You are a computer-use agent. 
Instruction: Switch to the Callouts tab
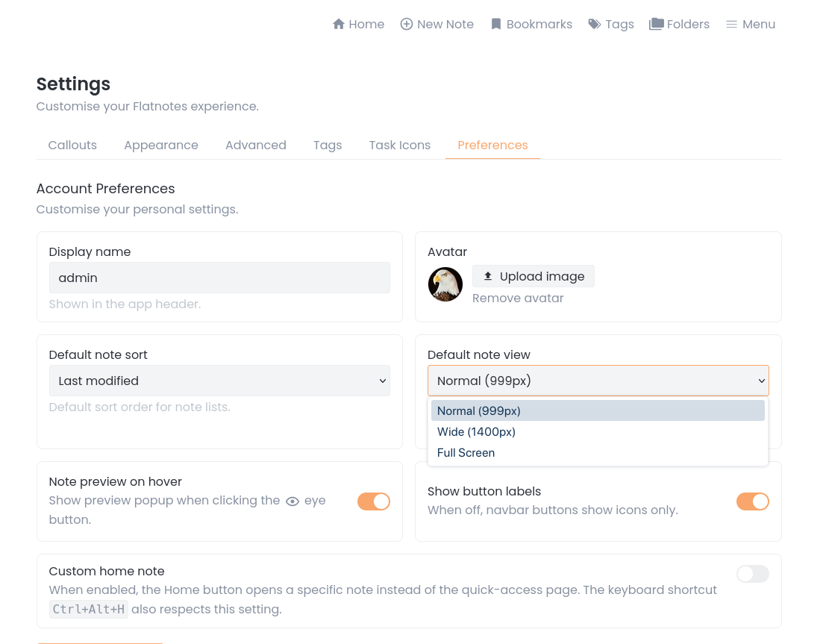click(72, 145)
